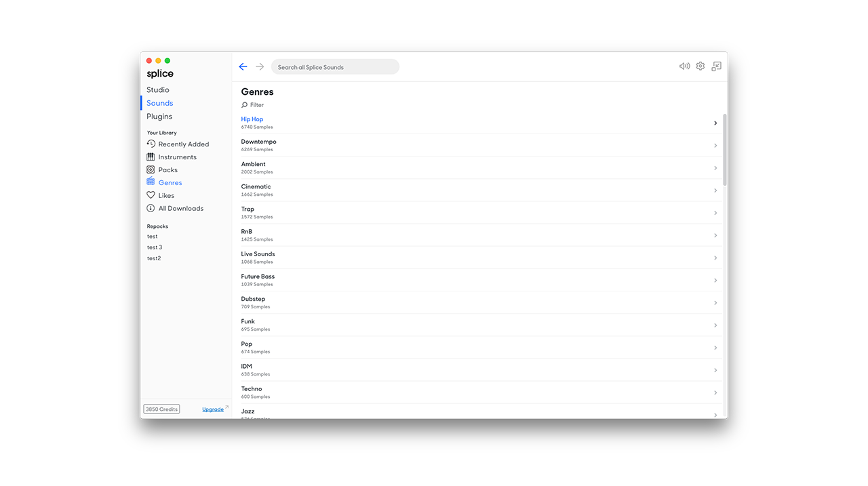The width and height of the screenshot is (868, 486).
Task: Click the minimize-to-mini-window icon at top right
Action: 716,66
